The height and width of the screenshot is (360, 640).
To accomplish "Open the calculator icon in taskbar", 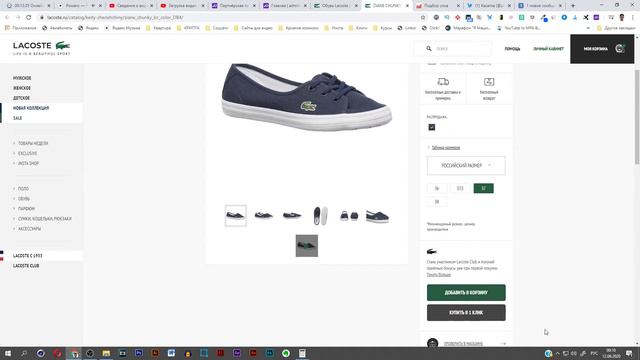I will click(302, 353).
